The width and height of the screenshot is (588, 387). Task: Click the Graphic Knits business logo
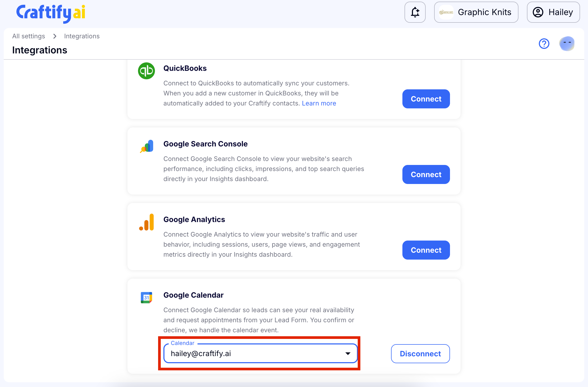(x=446, y=12)
